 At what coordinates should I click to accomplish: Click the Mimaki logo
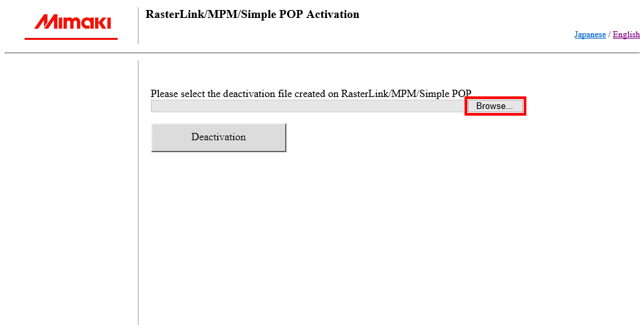coord(72,23)
